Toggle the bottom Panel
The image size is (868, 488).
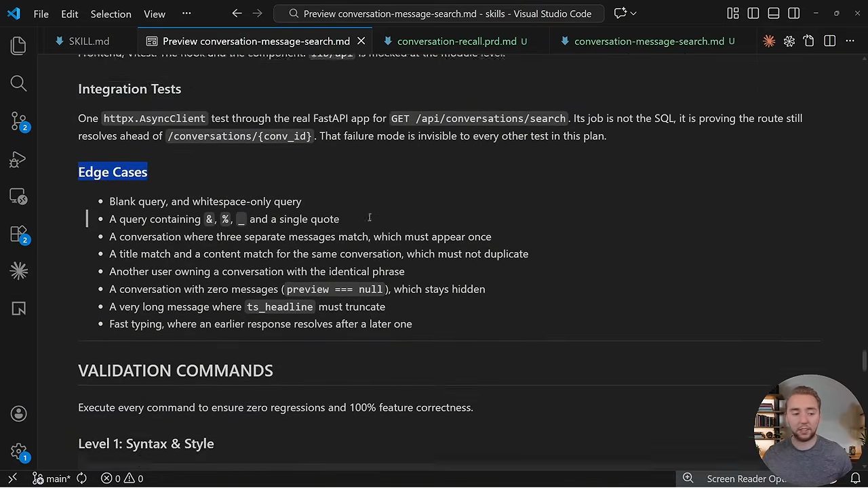774,14
